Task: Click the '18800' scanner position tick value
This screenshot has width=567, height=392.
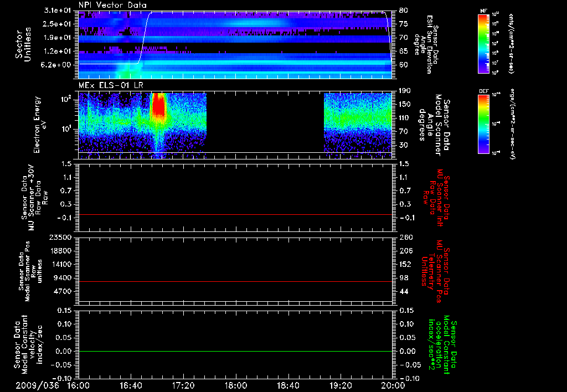Action: point(60,251)
